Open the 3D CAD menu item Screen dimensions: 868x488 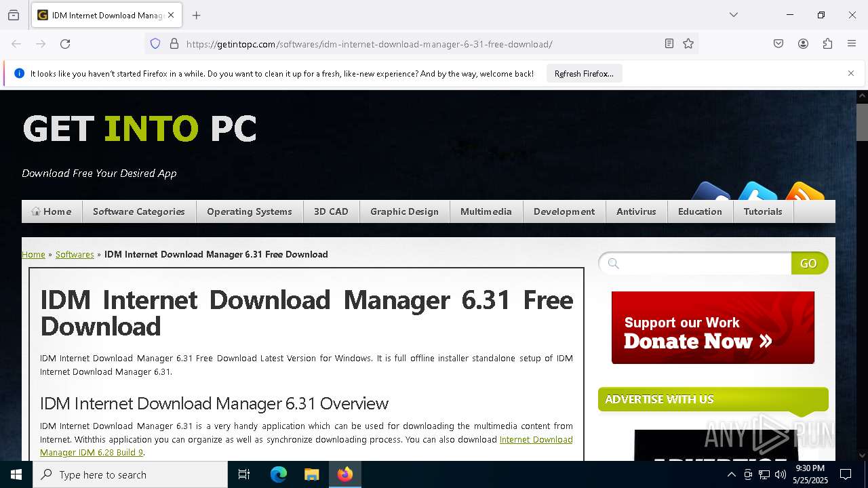pos(331,211)
